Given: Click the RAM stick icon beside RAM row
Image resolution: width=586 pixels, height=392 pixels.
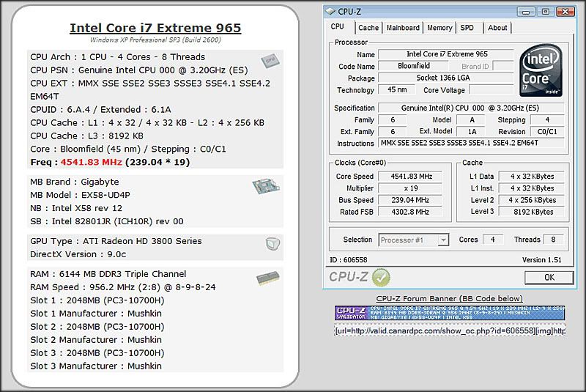Looking at the screenshot, I should click(268, 278).
